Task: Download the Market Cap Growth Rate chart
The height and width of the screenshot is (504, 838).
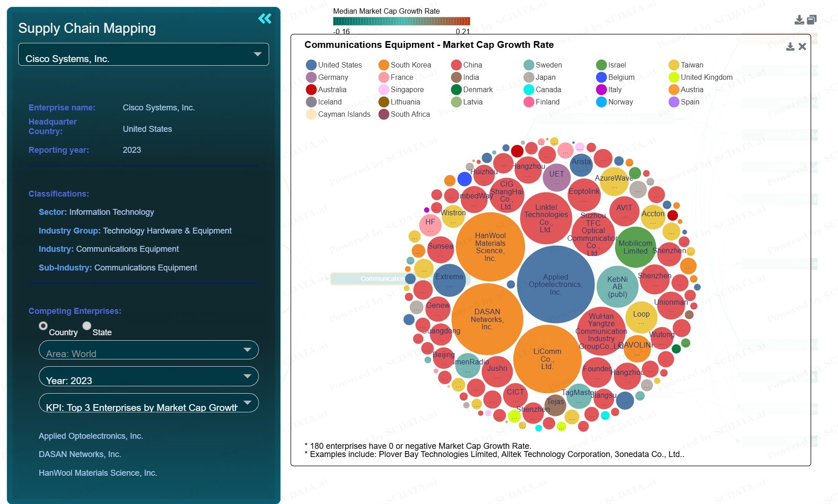Action: click(790, 47)
